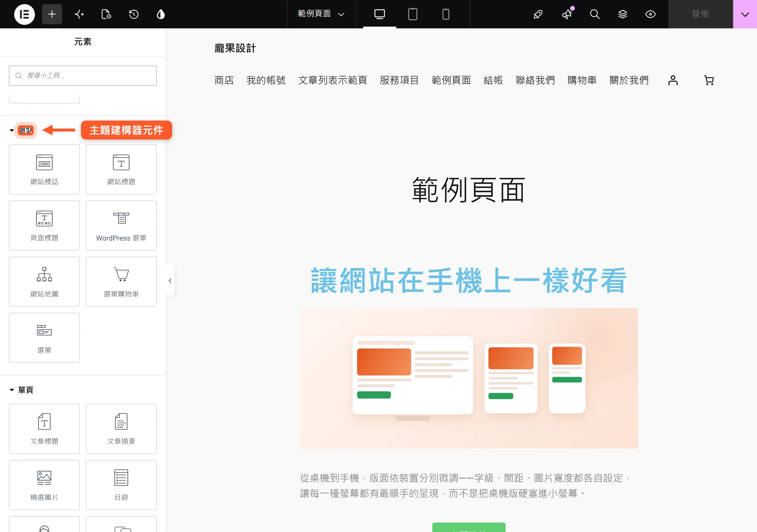Open the Elementor logo menu
The height and width of the screenshot is (532, 757).
pos(25,14)
